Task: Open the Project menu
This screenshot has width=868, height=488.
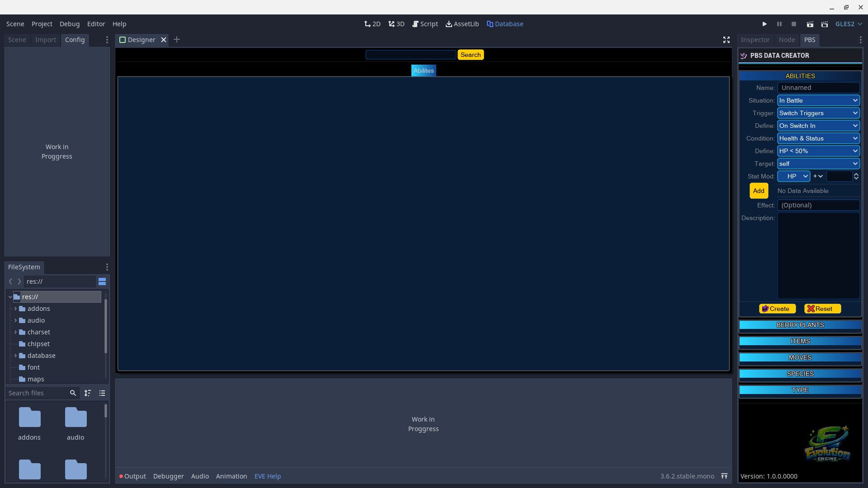Action: (42, 24)
